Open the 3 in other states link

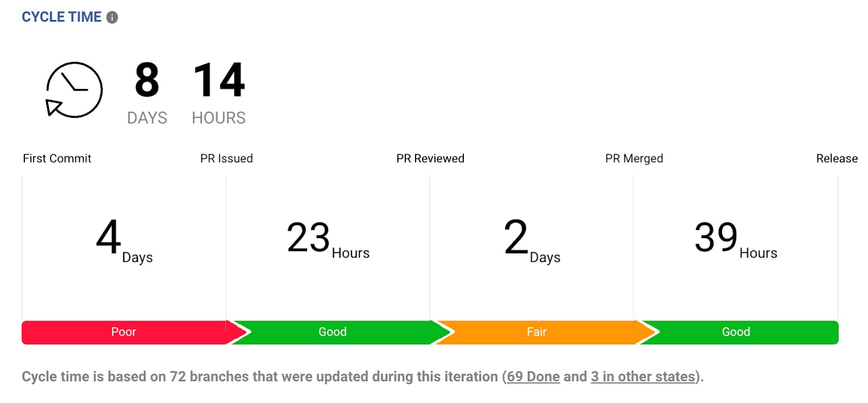pos(643,376)
